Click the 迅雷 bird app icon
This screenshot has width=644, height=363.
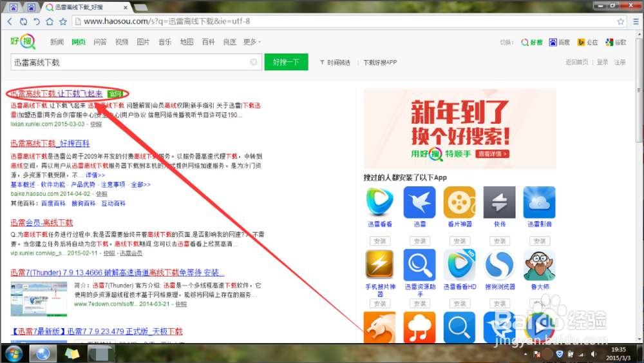click(419, 202)
